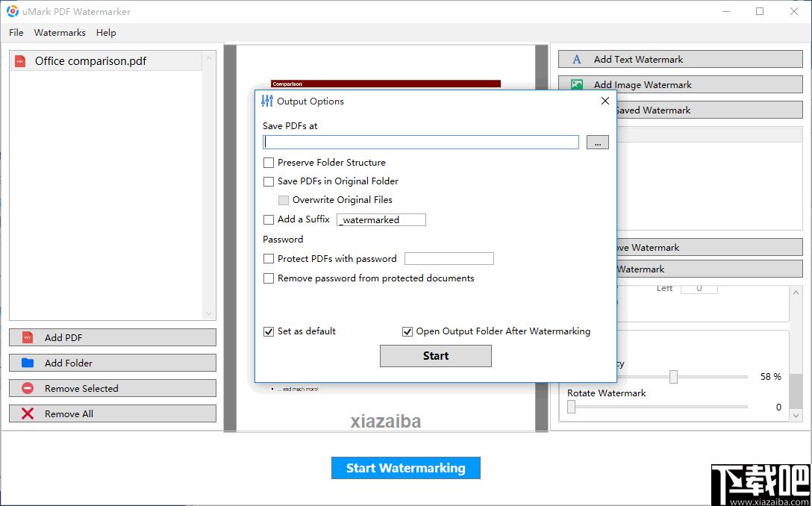Click the browse button with three dots
This screenshot has width=812, height=506.
(598, 143)
